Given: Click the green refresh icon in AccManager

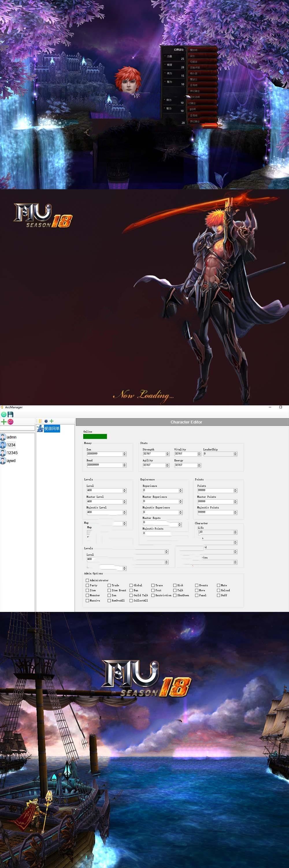Looking at the screenshot, I should click(x=4, y=414).
